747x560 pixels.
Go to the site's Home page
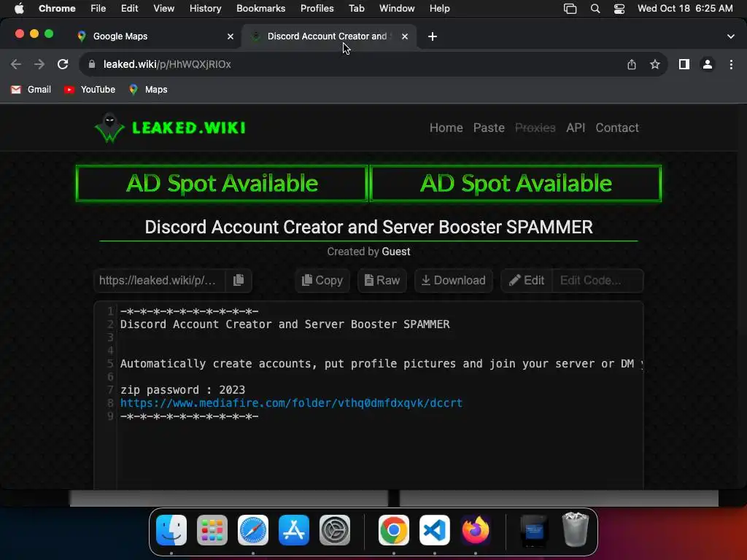point(446,128)
